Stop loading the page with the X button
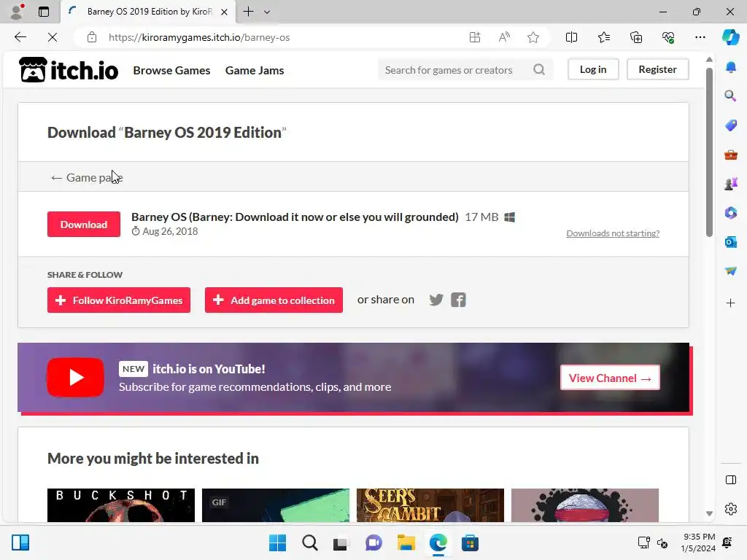The width and height of the screenshot is (747, 560). point(53,37)
